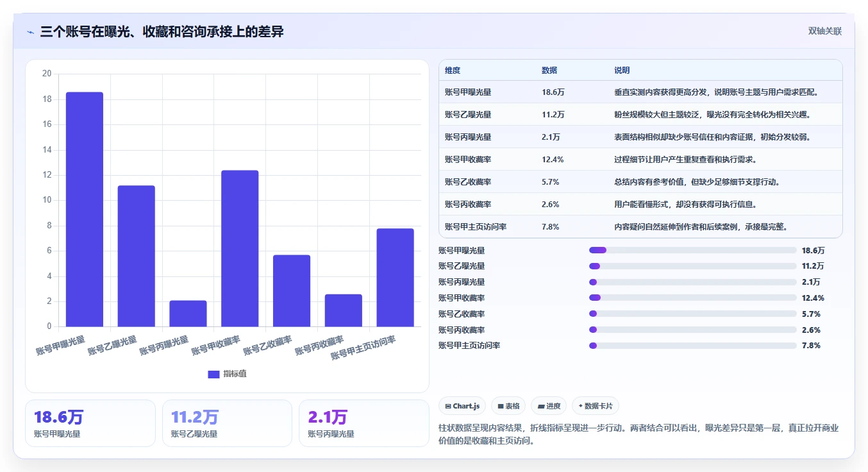This screenshot has height=472, width=868.
Task: Click 11.2万 value beside the progress bar
Action: point(813,266)
